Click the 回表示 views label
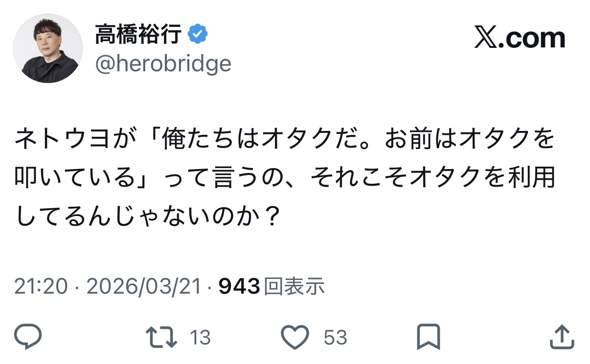Screen dimensions: 590x364 [x=294, y=287]
